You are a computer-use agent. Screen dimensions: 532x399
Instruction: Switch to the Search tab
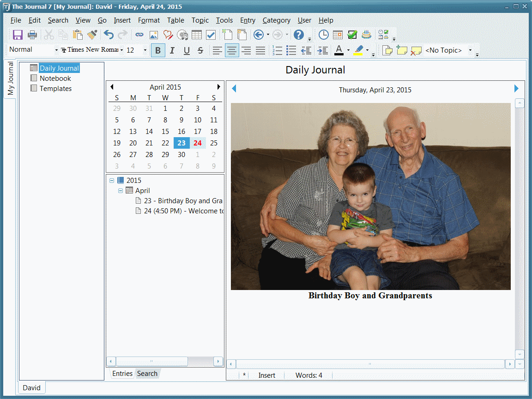pyautogui.click(x=147, y=374)
